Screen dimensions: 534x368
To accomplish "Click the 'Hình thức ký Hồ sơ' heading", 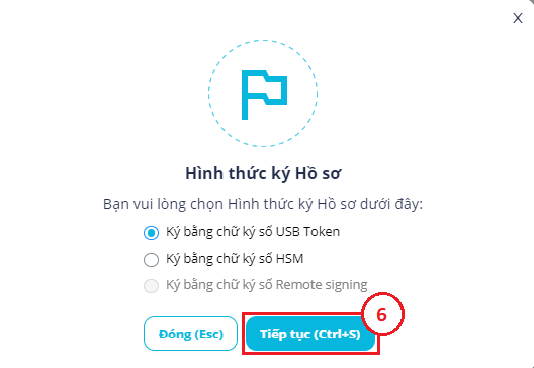I will [263, 173].
